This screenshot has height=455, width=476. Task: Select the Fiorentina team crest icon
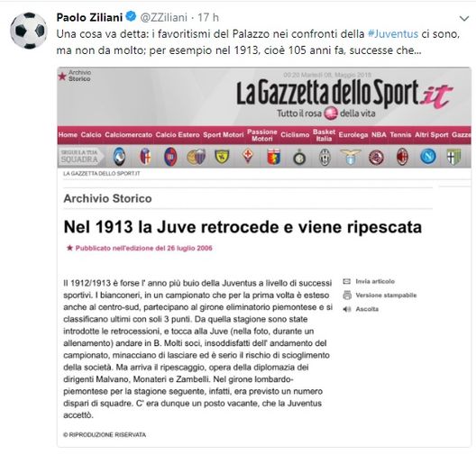tap(248, 156)
